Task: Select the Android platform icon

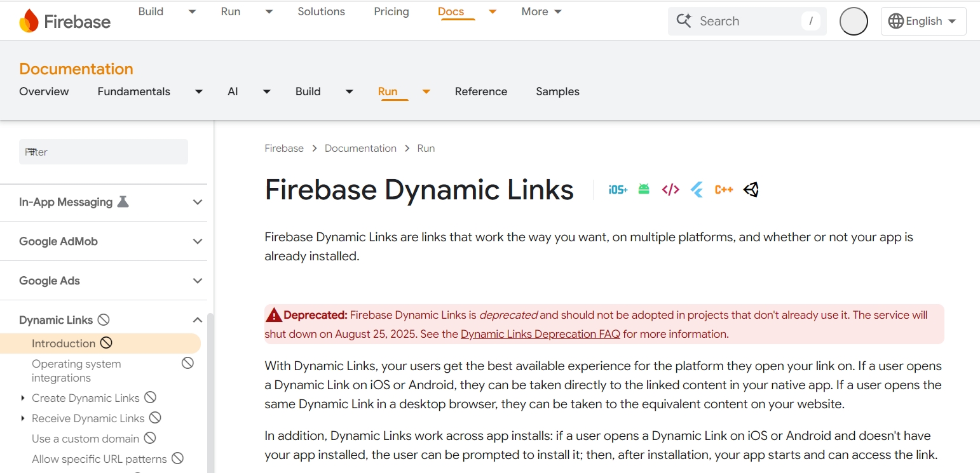Action: pos(644,189)
